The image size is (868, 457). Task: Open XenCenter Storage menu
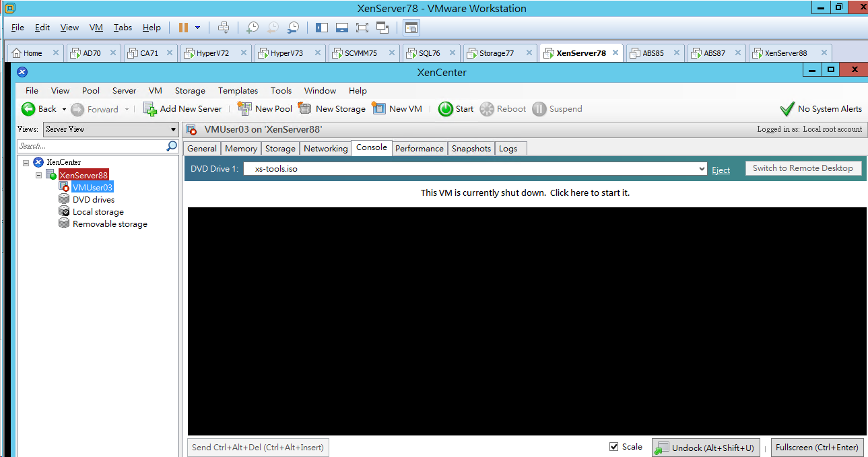point(190,90)
